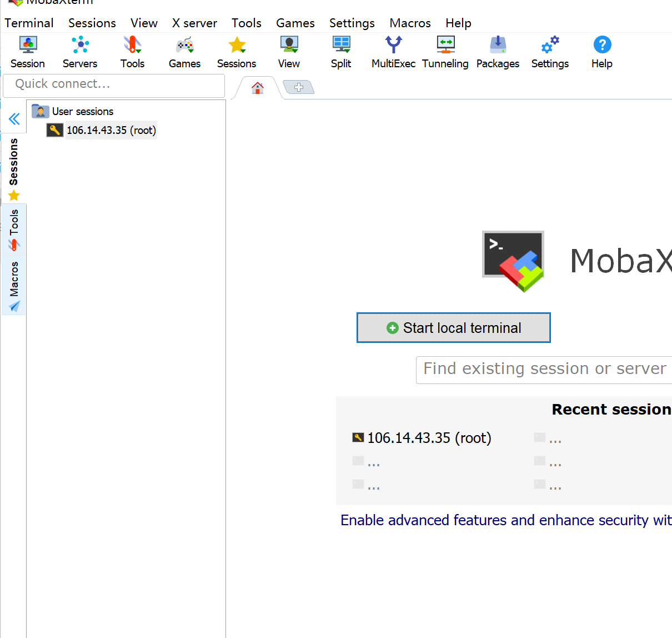672x638 pixels.
Task: Open the Terminal menu
Action: [x=29, y=23]
